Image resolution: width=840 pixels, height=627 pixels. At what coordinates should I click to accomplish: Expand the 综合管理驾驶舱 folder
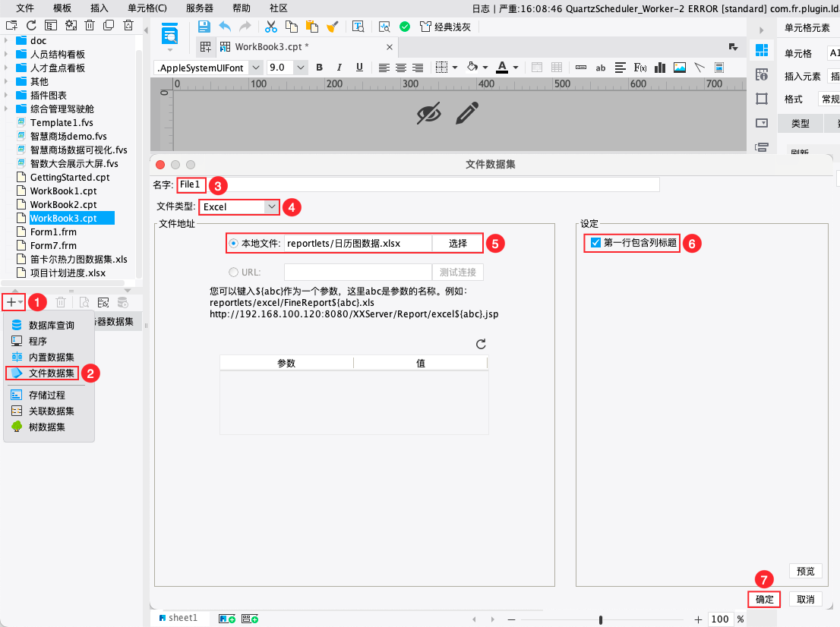6,109
